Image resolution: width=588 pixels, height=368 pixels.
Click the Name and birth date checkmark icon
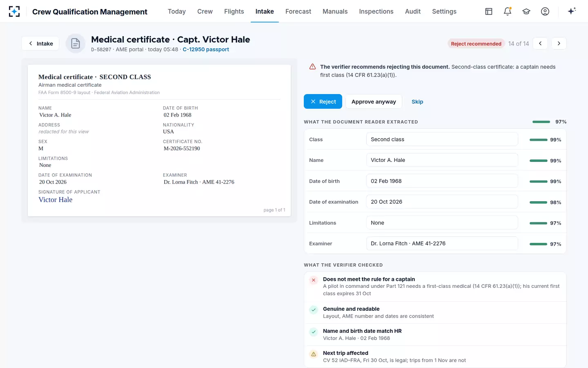(x=314, y=332)
